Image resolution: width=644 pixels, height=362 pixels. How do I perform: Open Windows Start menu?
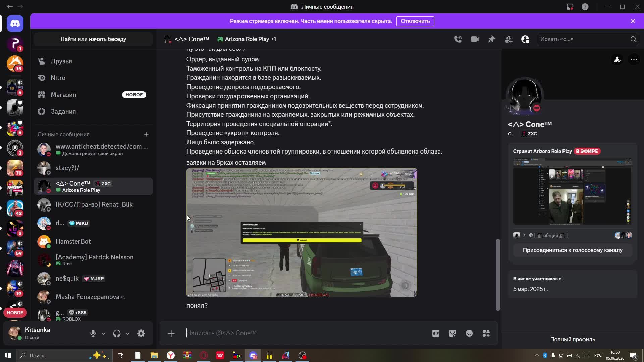click(8, 355)
